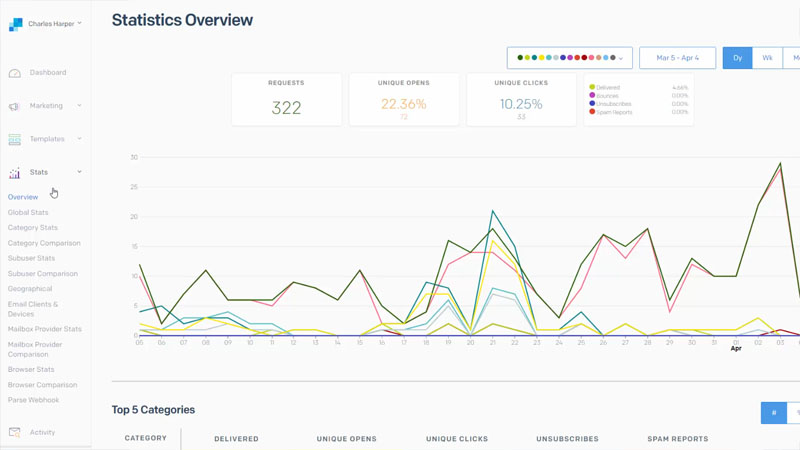
Task: Go to Category Comparison stats
Action: point(44,243)
